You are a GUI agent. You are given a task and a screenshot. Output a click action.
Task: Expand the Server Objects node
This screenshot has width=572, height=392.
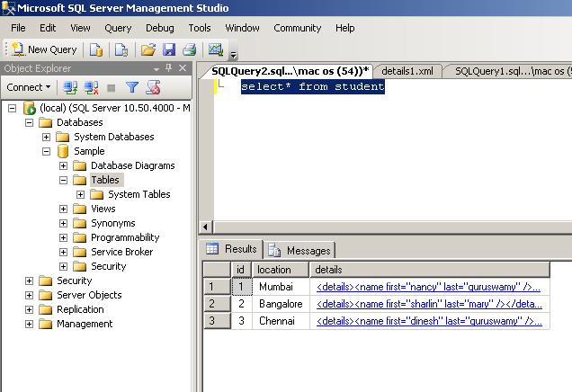[29, 296]
